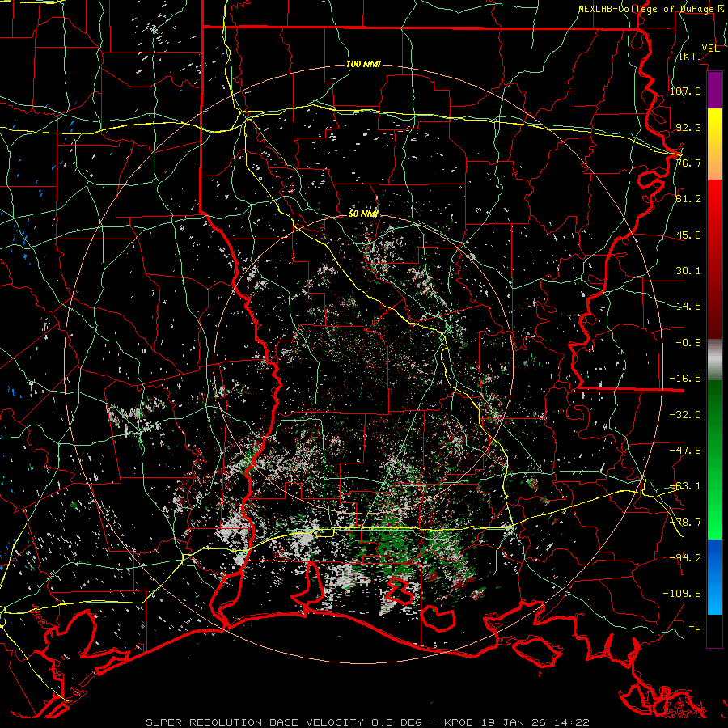Click the 92.3 scale value
This screenshot has width=728, height=728.
pos(688,127)
